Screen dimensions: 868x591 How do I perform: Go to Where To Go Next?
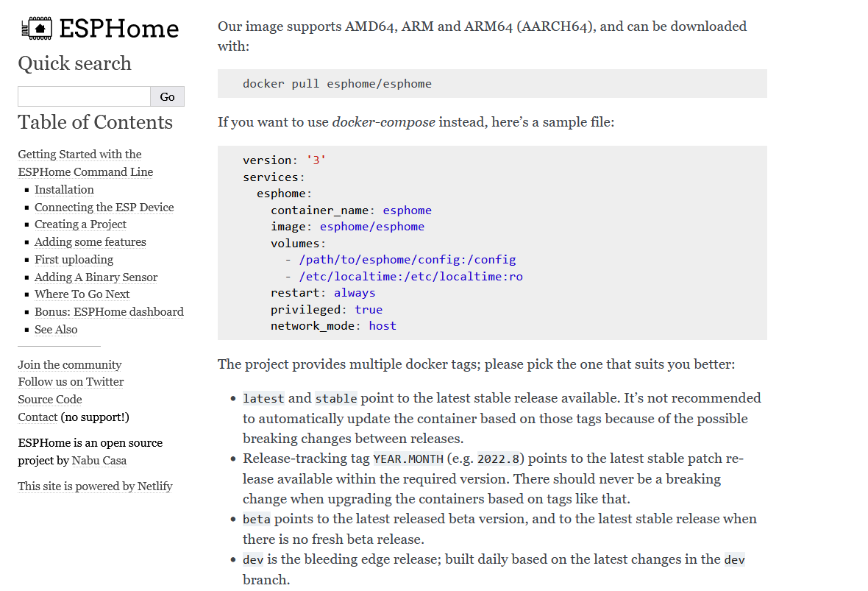(82, 294)
